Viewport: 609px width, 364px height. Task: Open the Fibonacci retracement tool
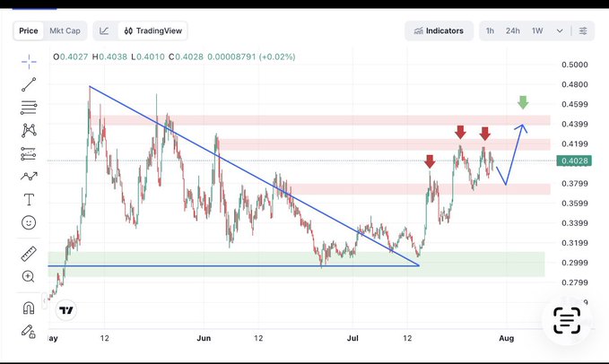pos(29,108)
